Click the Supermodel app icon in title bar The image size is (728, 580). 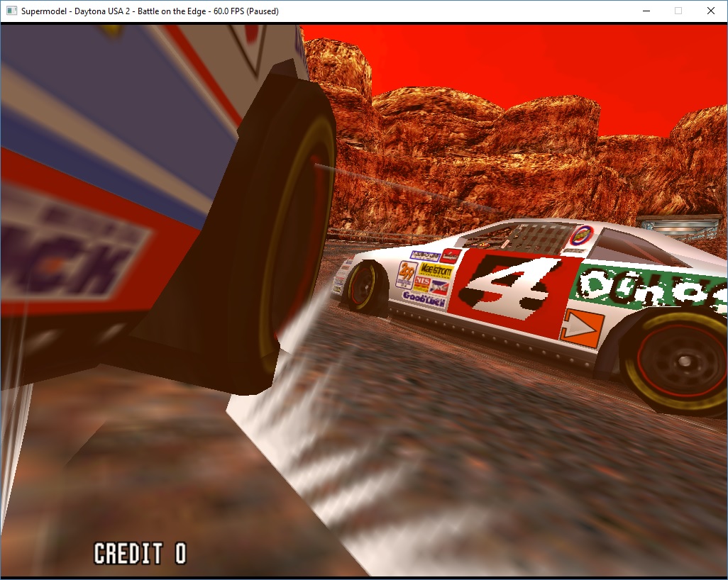[11, 11]
